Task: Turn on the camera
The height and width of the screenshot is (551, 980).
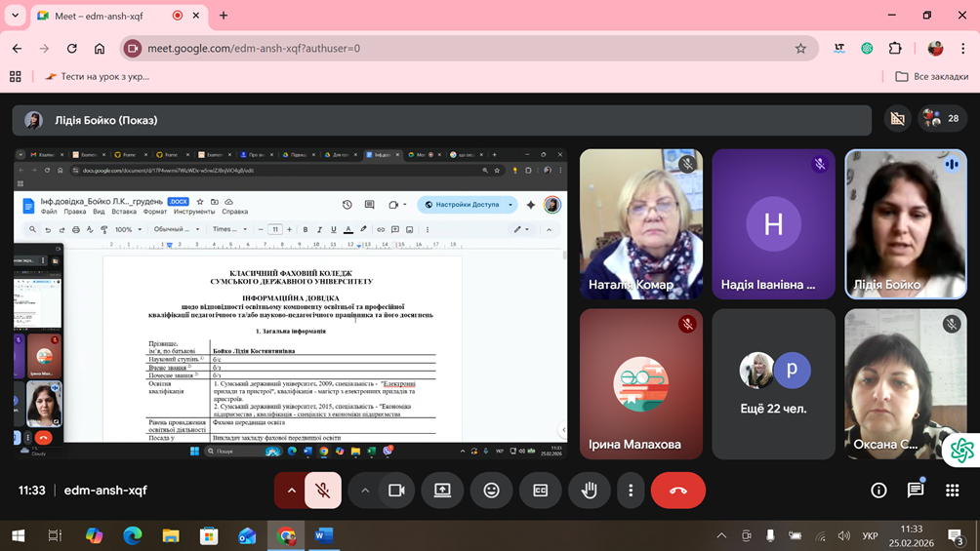Action: [x=396, y=491]
